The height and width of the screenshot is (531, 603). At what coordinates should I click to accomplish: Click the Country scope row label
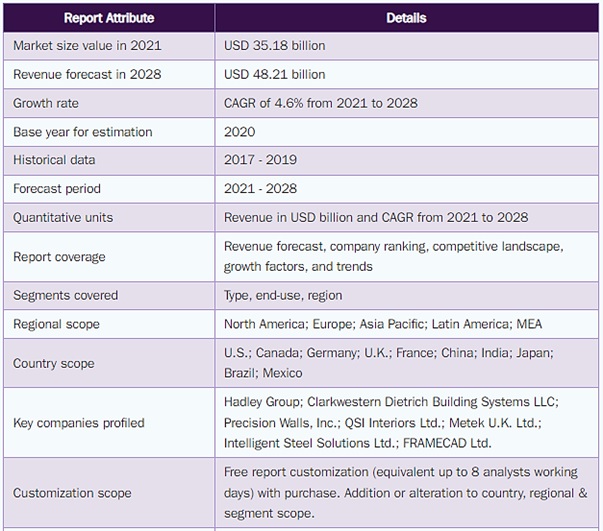pos(54,363)
